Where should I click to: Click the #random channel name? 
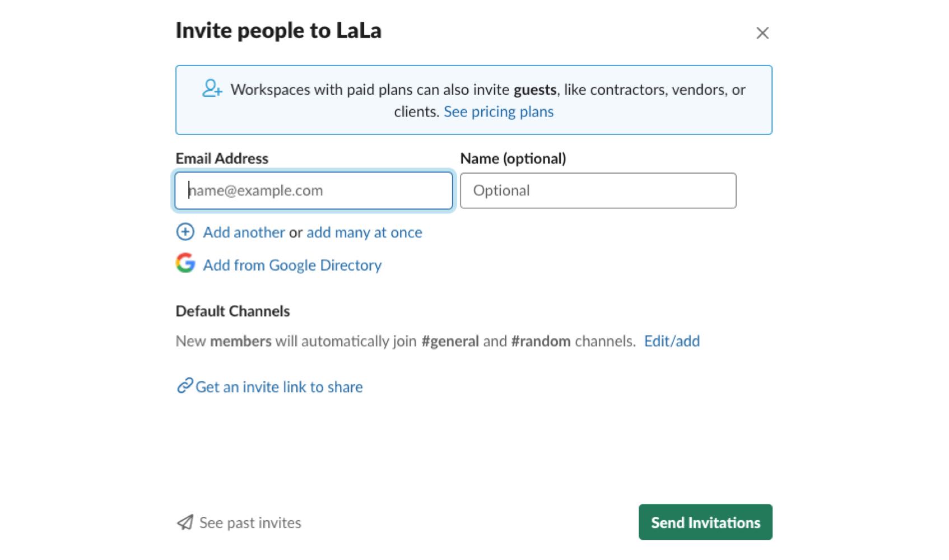(x=541, y=341)
